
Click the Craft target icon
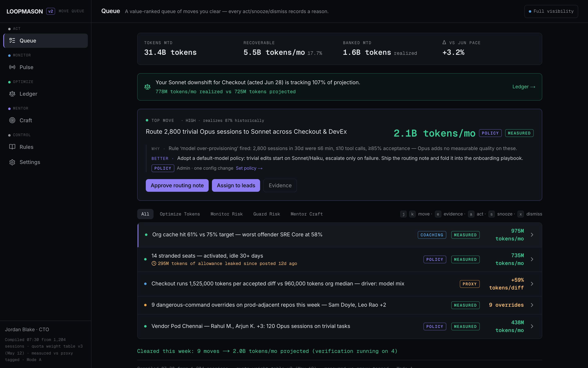12,120
